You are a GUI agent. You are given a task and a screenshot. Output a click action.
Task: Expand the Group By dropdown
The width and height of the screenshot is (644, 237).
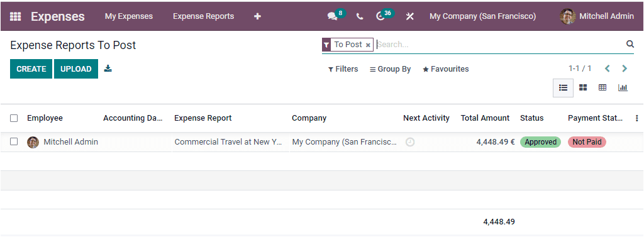[x=390, y=69]
